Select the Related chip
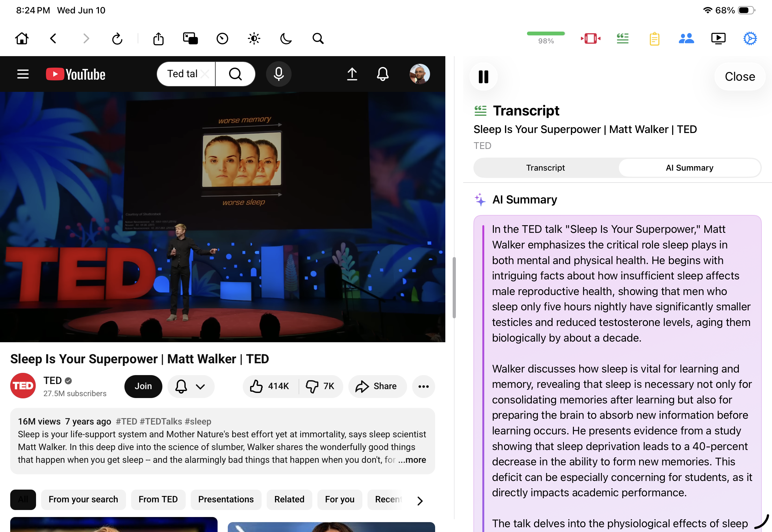 289,500
